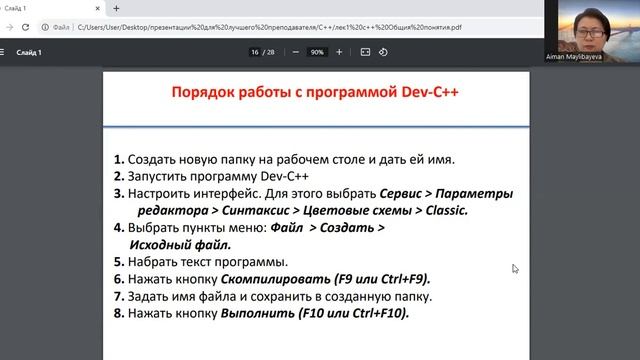This screenshot has width=640, height=360.
Task: Show site info next to Файл
Action: [x=45, y=27]
